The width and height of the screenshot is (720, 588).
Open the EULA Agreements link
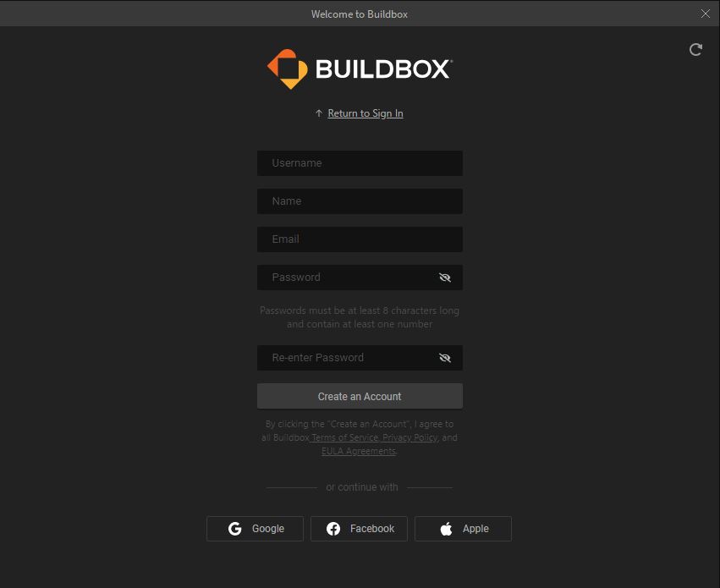pos(358,451)
